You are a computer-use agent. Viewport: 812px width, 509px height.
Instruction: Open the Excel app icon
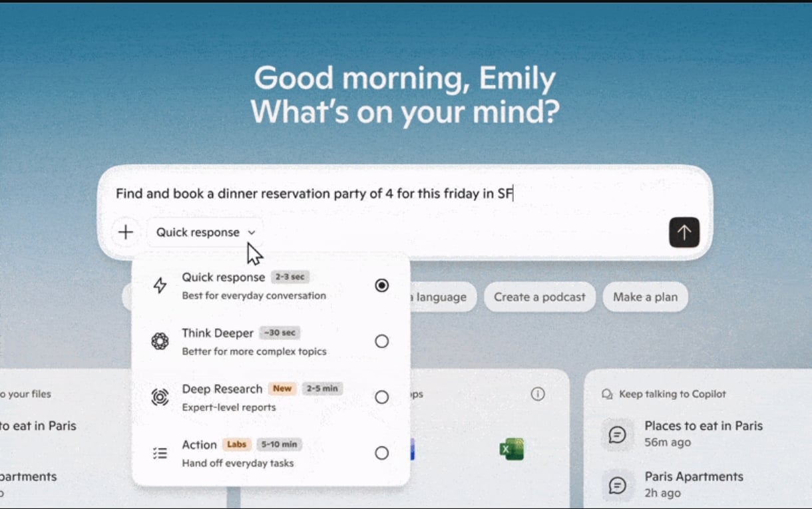pos(512,449)
